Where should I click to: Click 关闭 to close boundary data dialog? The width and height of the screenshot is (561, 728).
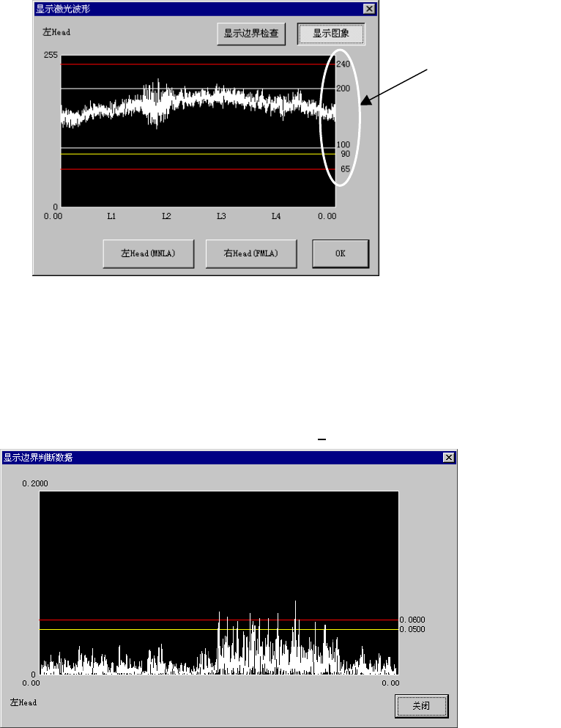[422, 706]
